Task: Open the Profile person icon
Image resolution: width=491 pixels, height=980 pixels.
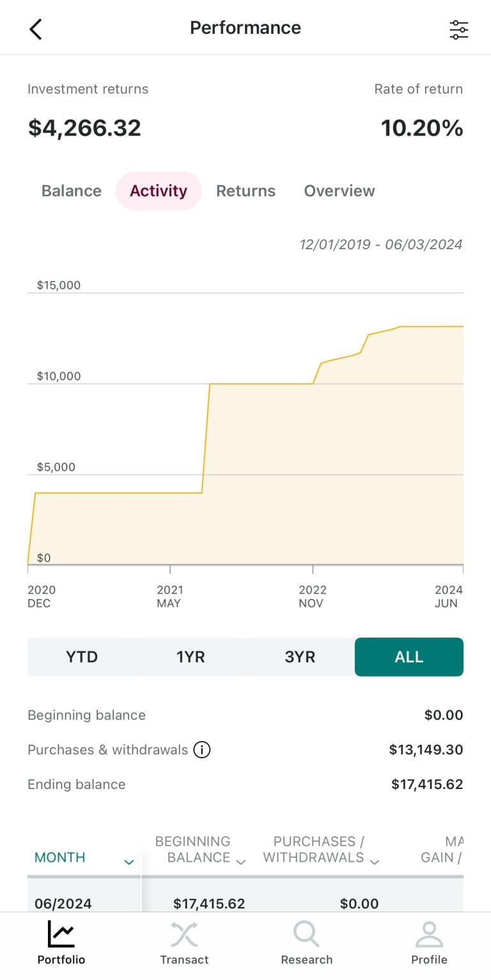Action: tap(429, 935)
